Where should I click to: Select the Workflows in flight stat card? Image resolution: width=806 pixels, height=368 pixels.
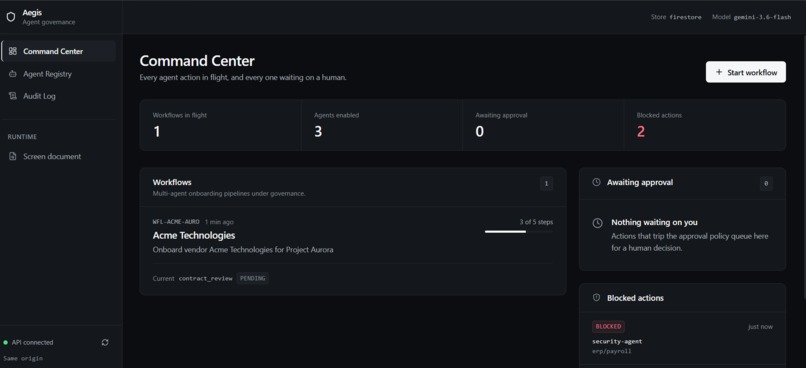220,125
